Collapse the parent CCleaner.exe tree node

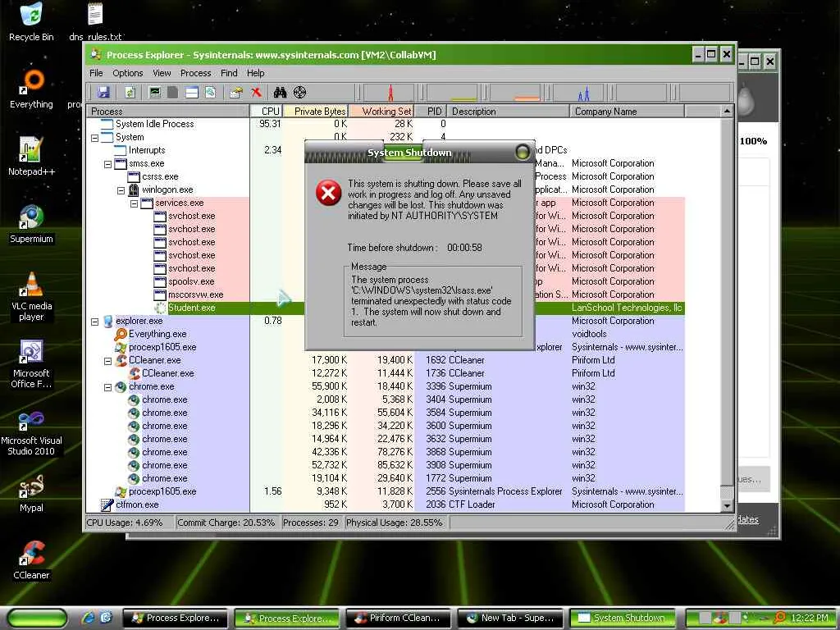point(107,361)
